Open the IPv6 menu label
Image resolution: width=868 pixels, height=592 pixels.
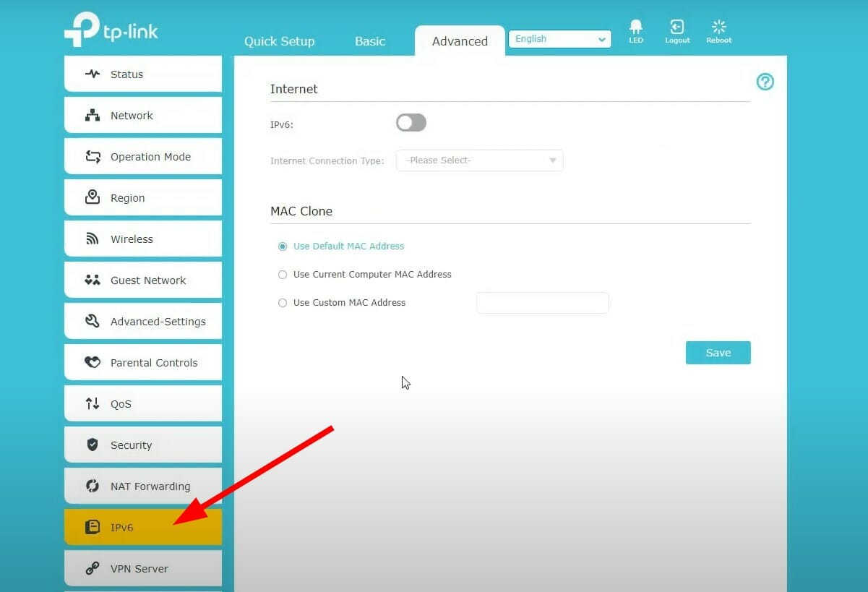[121, 528]
